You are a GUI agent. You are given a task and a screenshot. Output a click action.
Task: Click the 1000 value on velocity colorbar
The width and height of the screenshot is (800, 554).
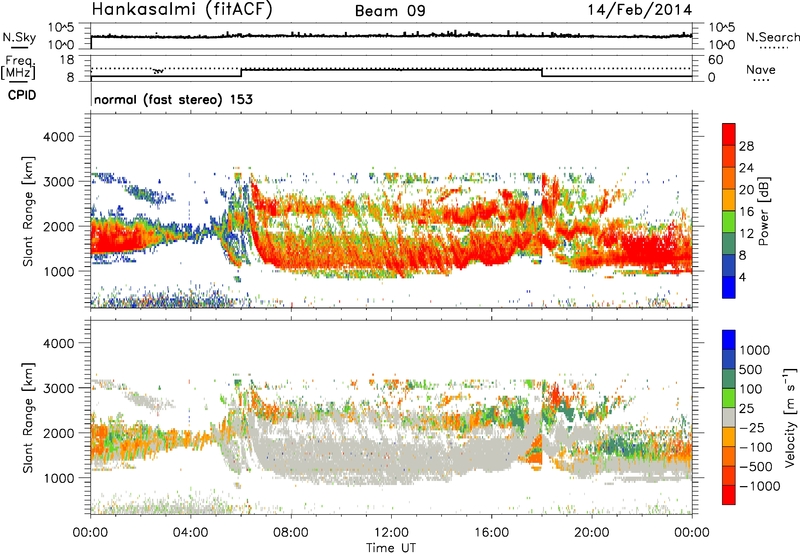tap(755, 350)
